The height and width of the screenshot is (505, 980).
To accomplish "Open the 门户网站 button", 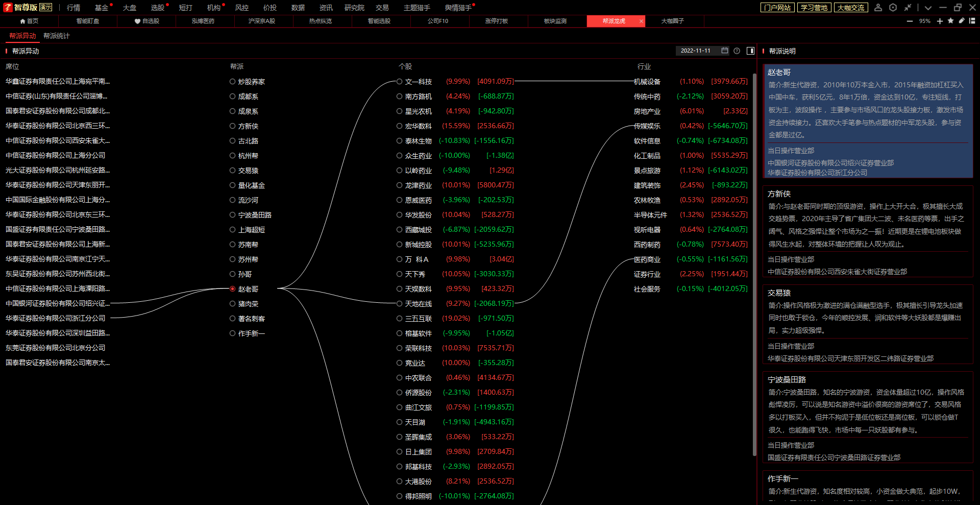I will 777,8.
